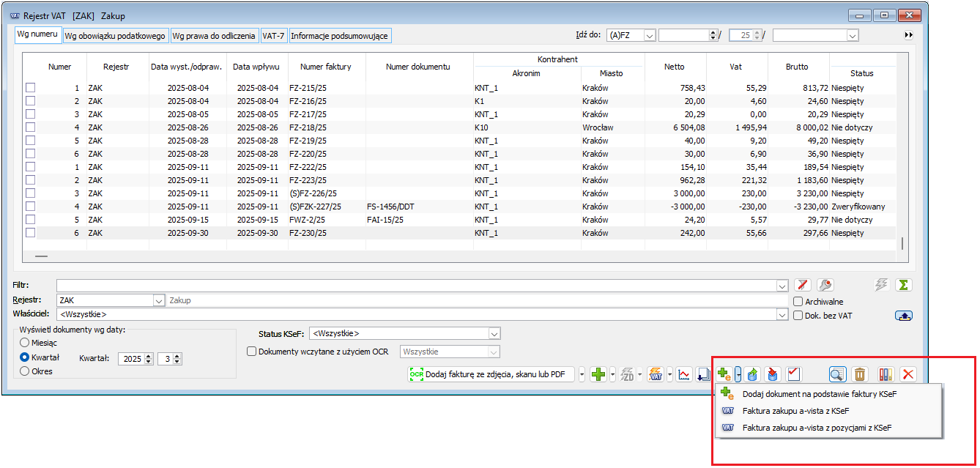980x468 pixels.
Task: Click the trash can delete icon
Action: tap(861, 374)
